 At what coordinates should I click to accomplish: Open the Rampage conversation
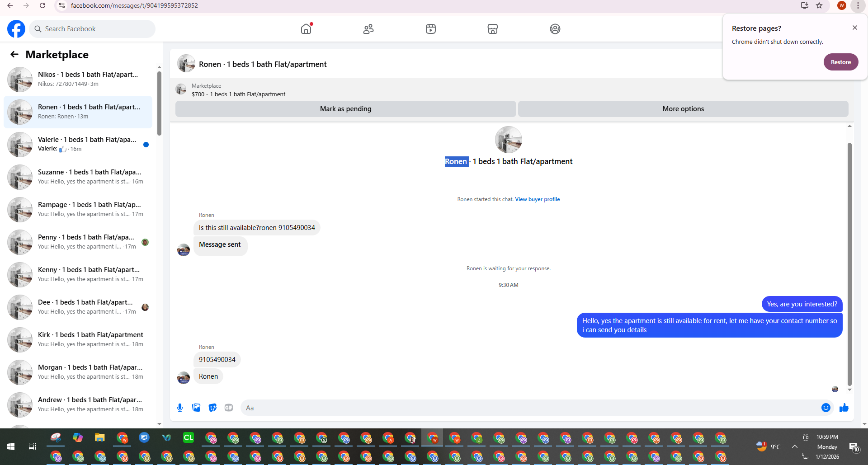pos(78,209)
